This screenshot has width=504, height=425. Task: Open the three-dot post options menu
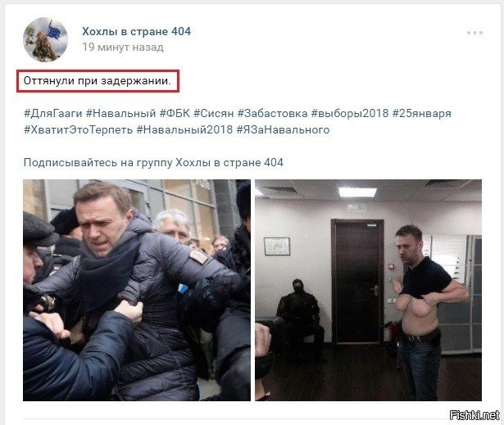[474, 33]
